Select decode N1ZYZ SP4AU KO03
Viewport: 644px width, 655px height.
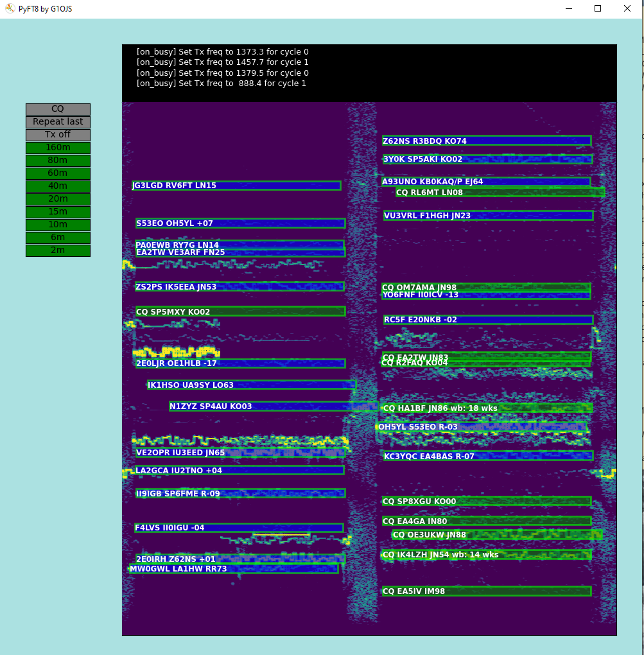click(x=274, y=406)
